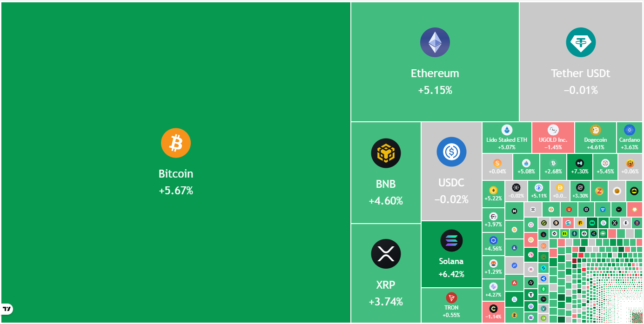Click the Bitcoin logo icon
The image size is (644, 324).
coord(176,143)
